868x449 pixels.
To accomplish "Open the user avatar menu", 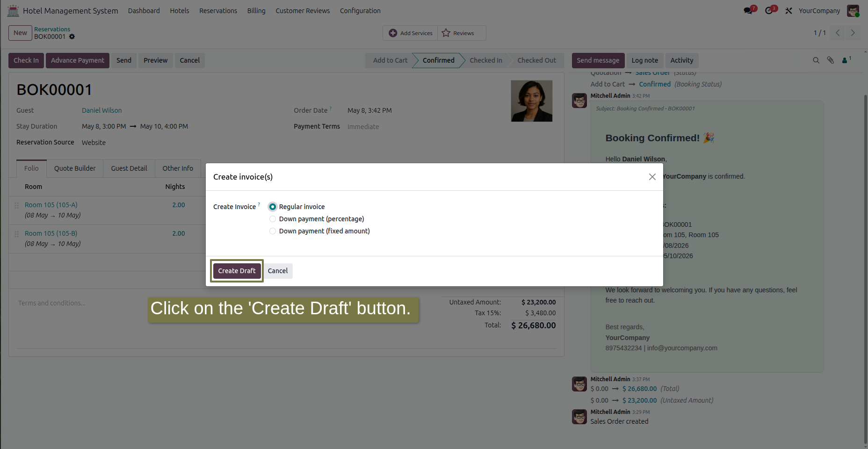I will click(853, 10).
